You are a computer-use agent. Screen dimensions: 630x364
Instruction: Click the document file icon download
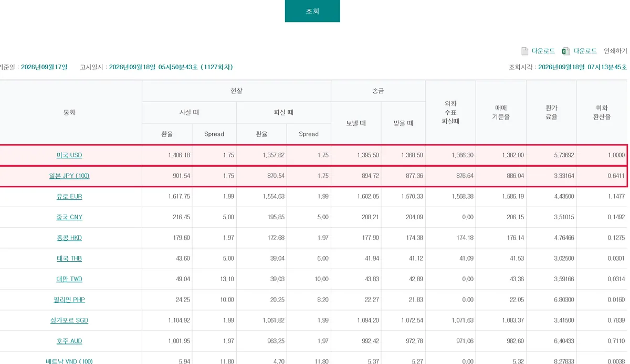coord(524,51)
